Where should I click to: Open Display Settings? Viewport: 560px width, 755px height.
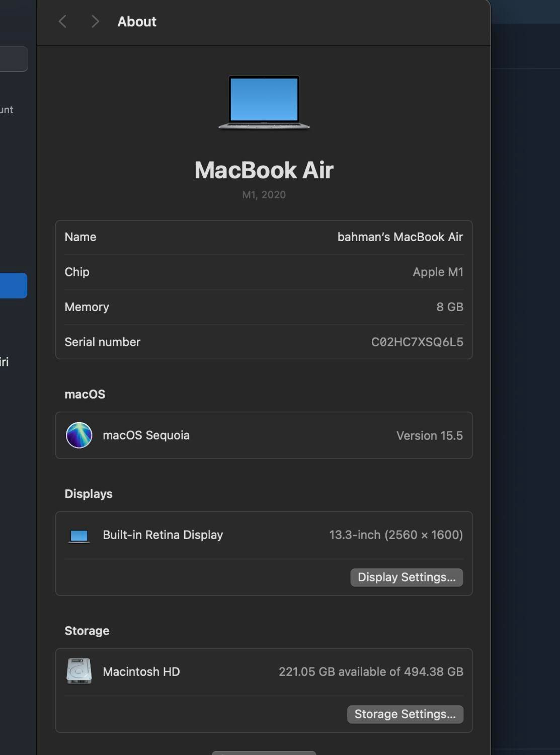[x=407, y=577]
